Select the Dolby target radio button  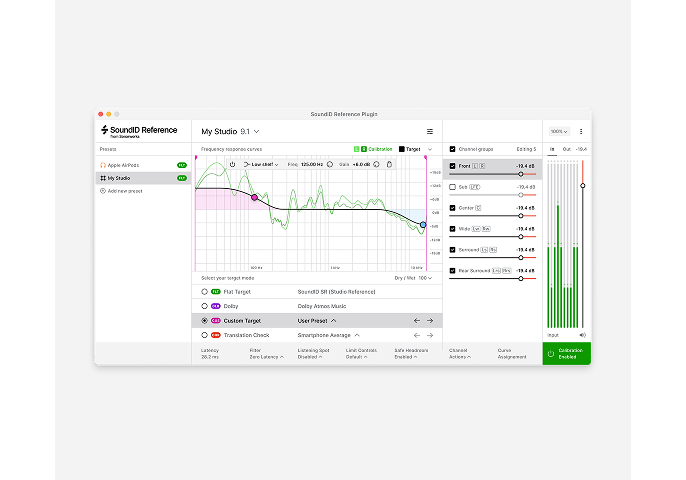(204, 306)
